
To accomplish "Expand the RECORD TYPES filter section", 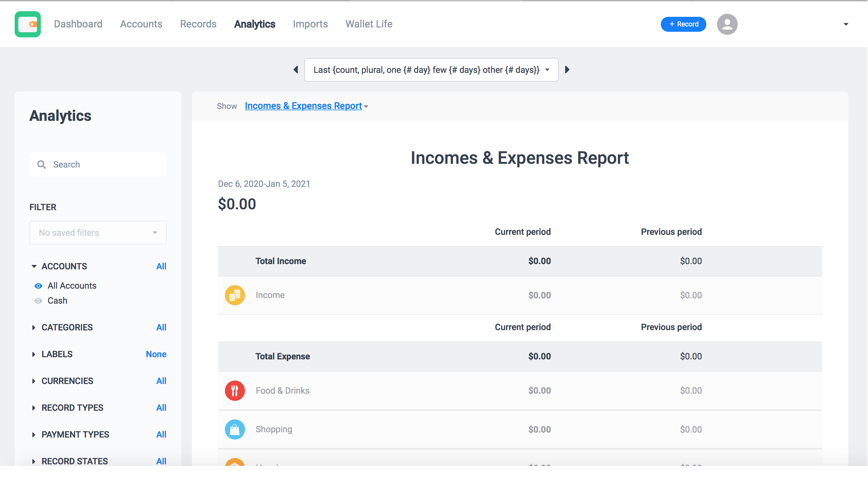I will (34, 408).
